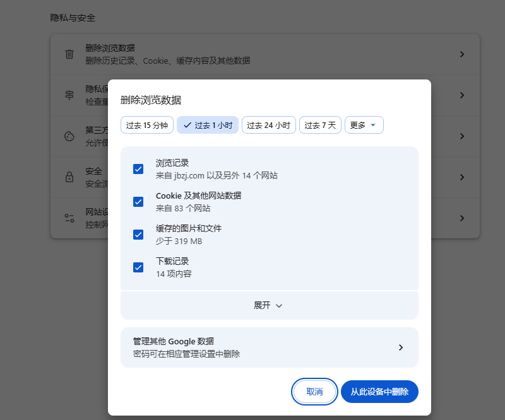Select the 过去 15 分钟 time range

tap(147, 125)
